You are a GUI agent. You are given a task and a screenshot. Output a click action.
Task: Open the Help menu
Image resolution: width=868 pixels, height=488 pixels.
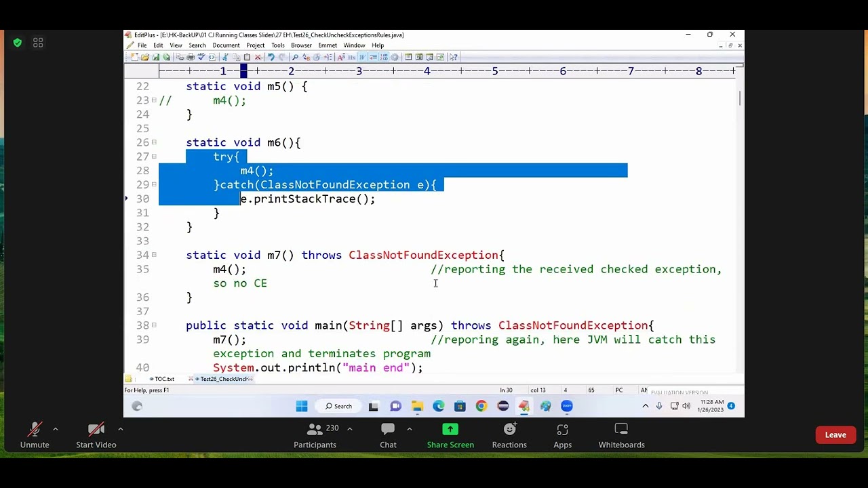(x=378, y=45)
